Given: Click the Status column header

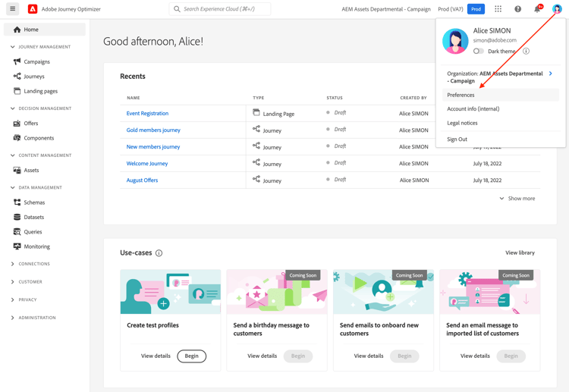Looking at the screenshot, I should click(335, 98).
